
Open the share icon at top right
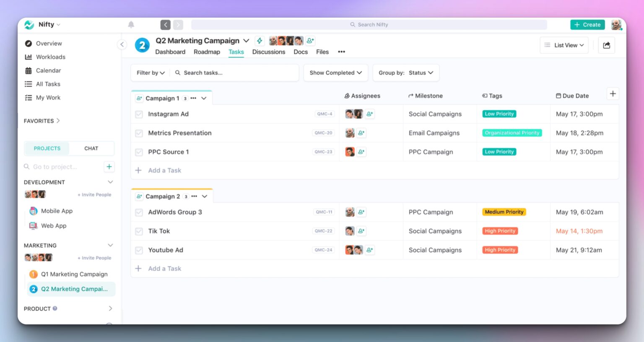606,45
